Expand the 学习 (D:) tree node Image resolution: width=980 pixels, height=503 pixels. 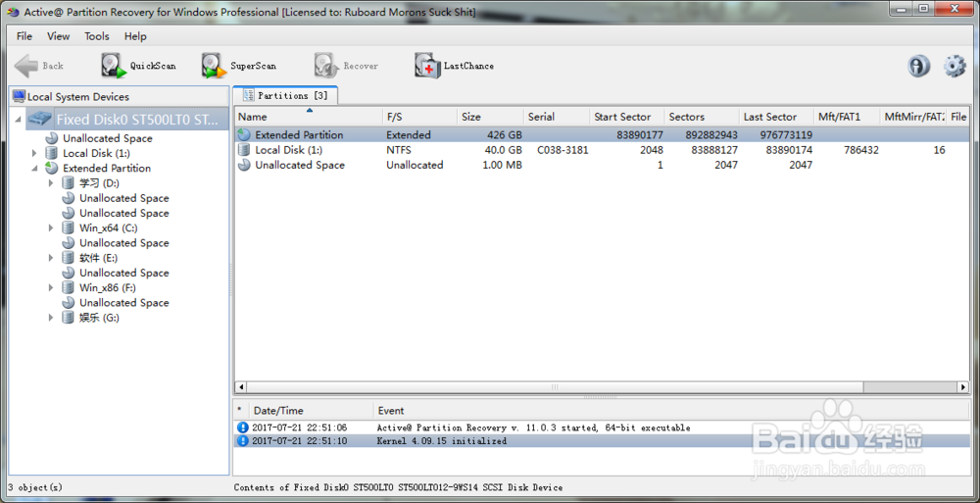51,183
